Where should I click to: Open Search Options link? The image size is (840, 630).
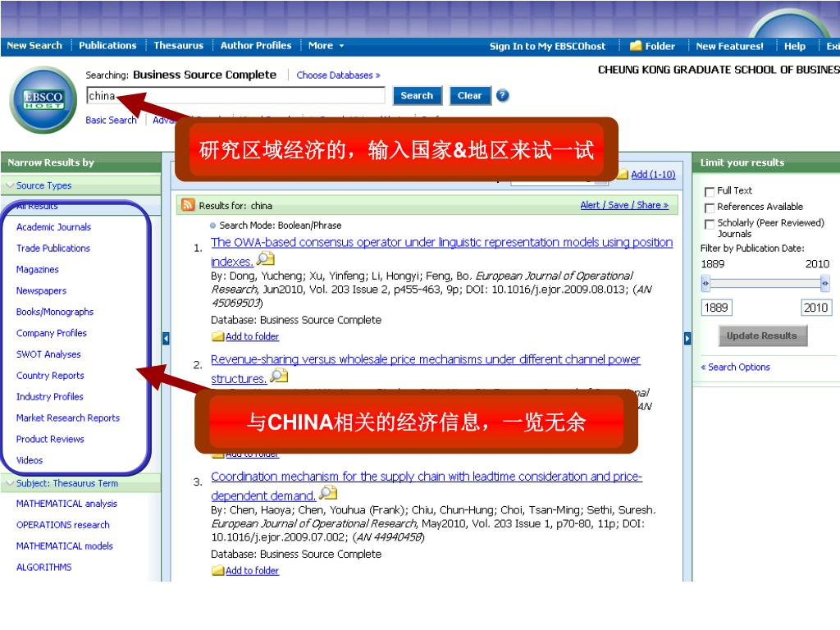736,367
